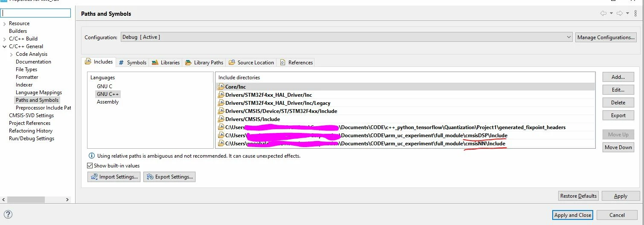Screen dimensions: 644x225
Task: Select Project References tree item
Action: (x=29, y=123)
